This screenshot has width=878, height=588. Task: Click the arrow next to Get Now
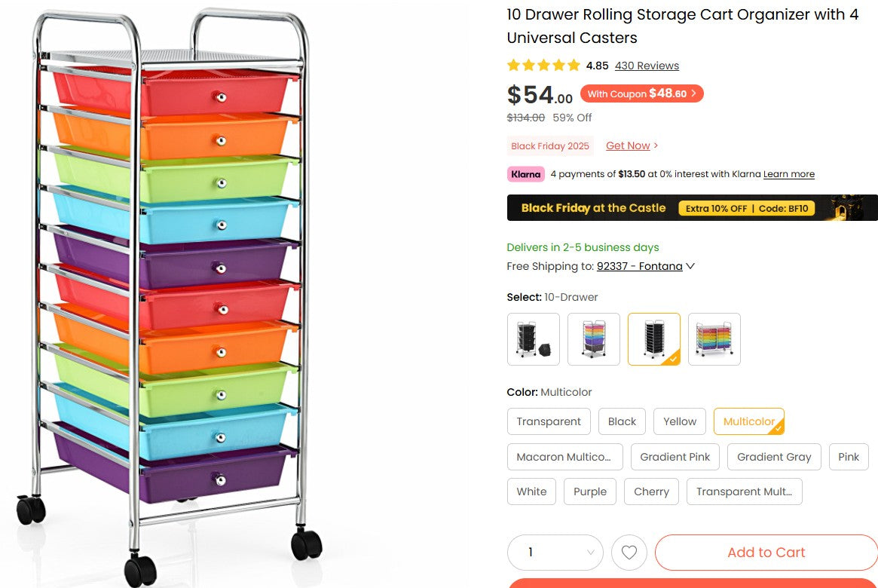(x=654, y=145)
